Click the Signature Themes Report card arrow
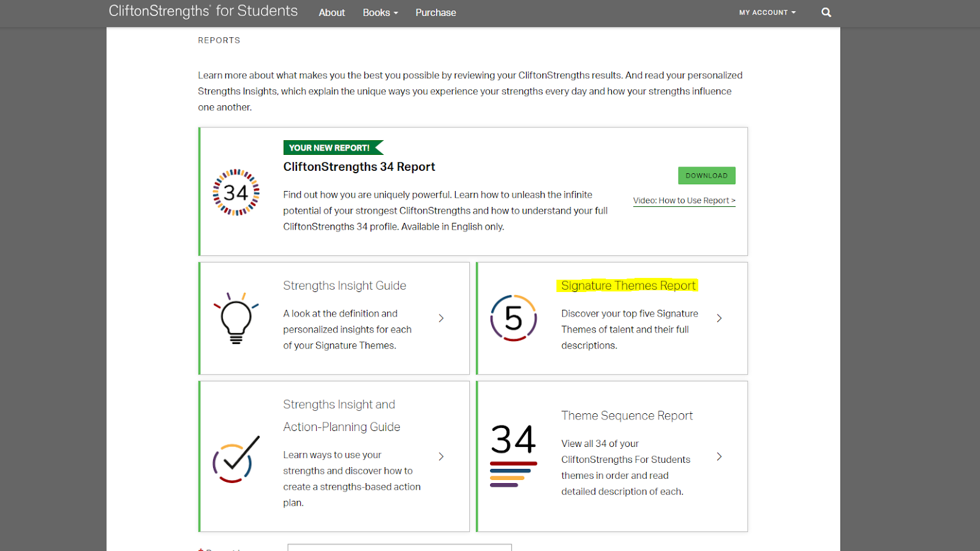 pyautogui.click(x=719, y=318)
